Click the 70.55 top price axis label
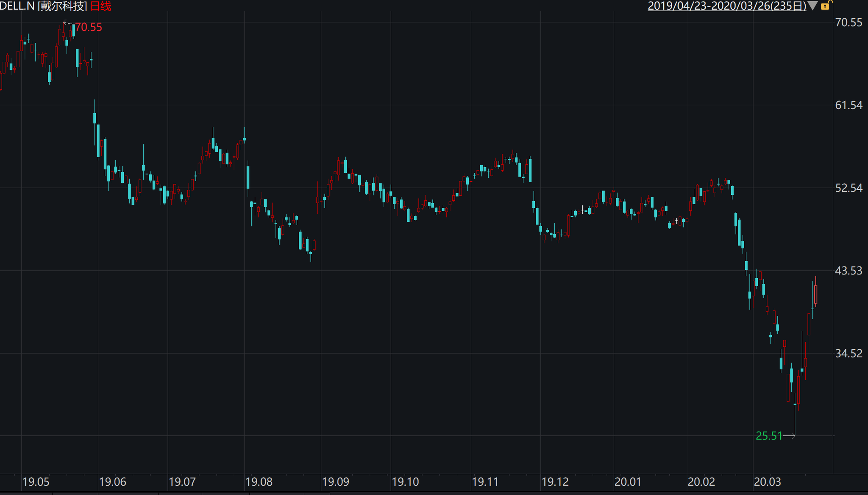 (849, 22)
